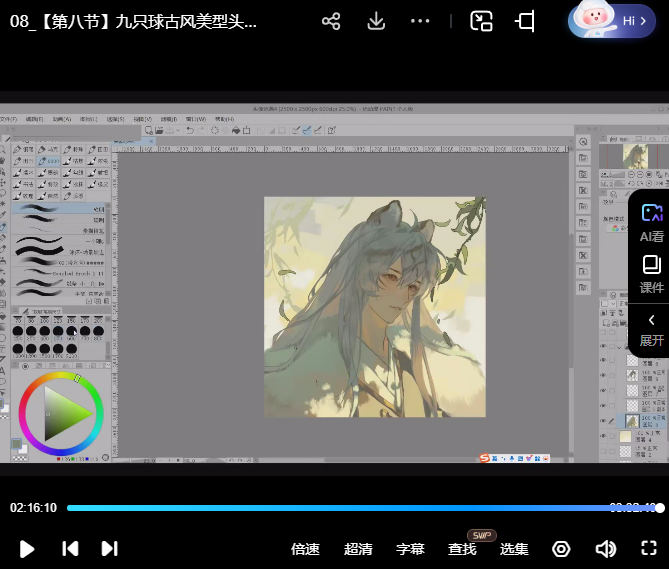The image size is (669, 569).
Task: Download the video using the download icon
Action: click(x=376, y=21)
